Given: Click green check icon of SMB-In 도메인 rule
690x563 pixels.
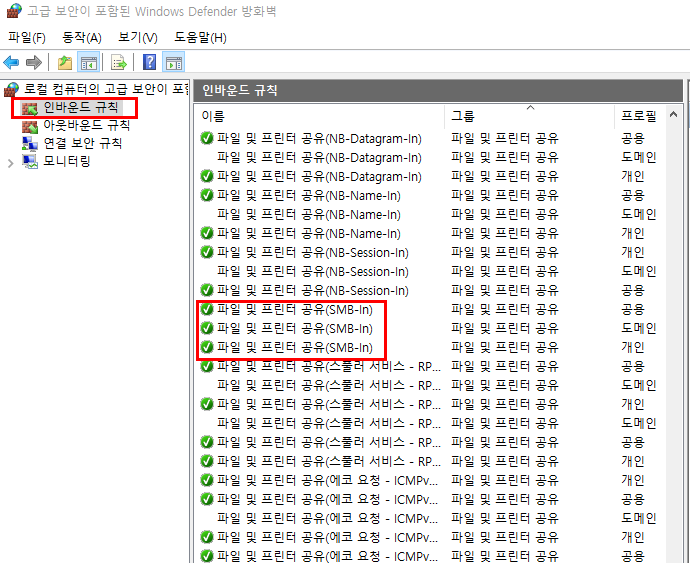Looking at the screenshot, I should pos(207,328).
